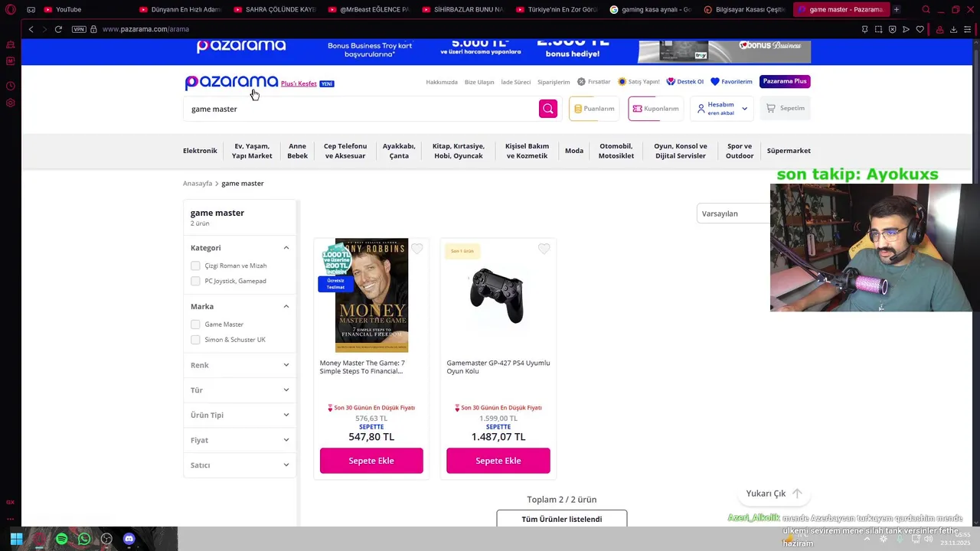980x551 pixels.
Task: Open WhatsApp from taskbar
Action: [84, 539]
